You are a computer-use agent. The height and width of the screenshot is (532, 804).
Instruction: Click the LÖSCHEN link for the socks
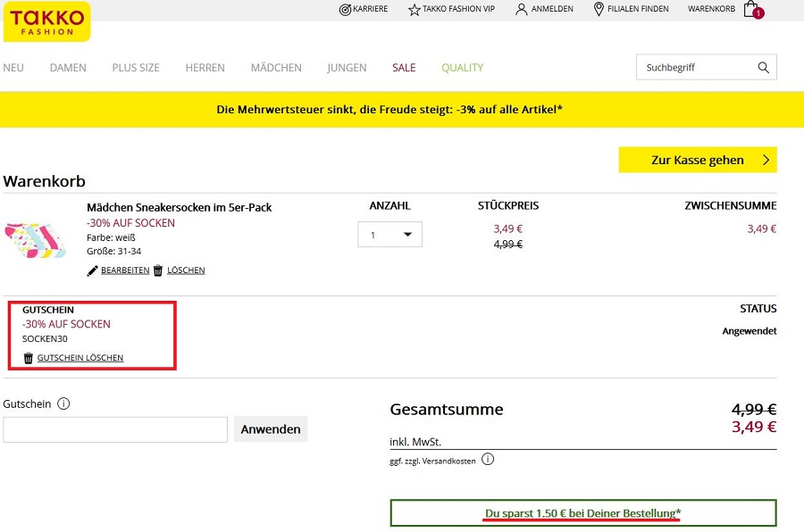[x=186, y=270]
